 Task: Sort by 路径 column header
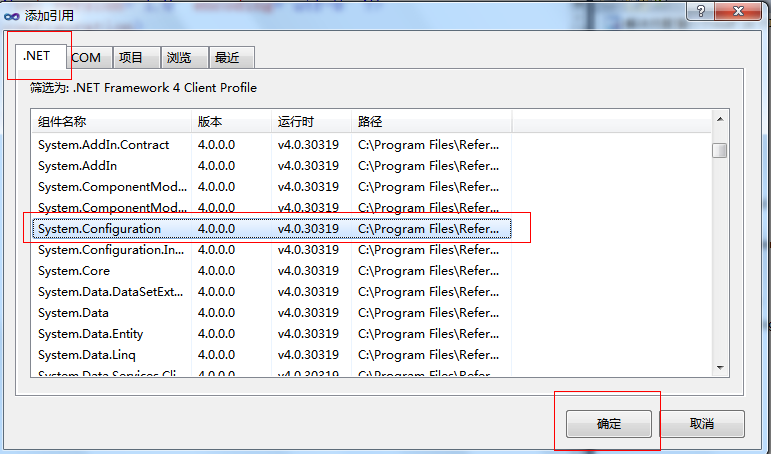point(432,121)
